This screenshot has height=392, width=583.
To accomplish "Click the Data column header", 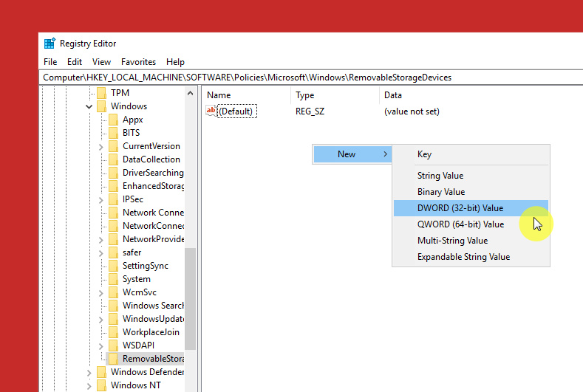I will click(393, 95).
